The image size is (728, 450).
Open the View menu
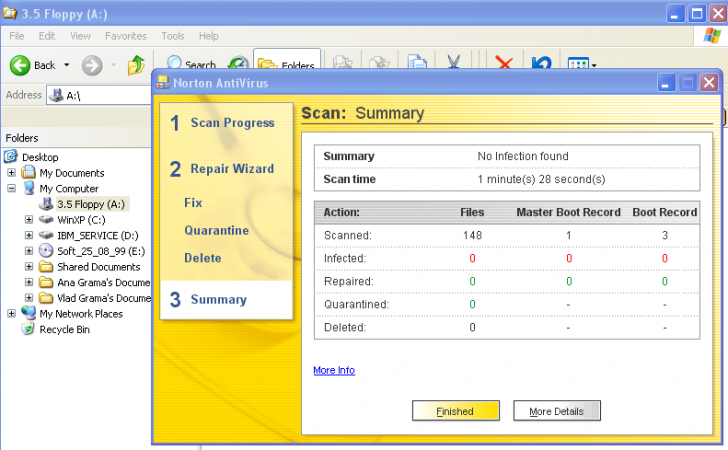[80, 36]
